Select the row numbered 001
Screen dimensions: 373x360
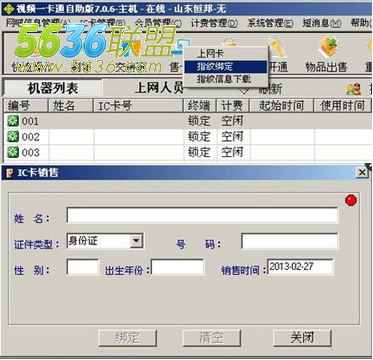(x=188, y=121)
